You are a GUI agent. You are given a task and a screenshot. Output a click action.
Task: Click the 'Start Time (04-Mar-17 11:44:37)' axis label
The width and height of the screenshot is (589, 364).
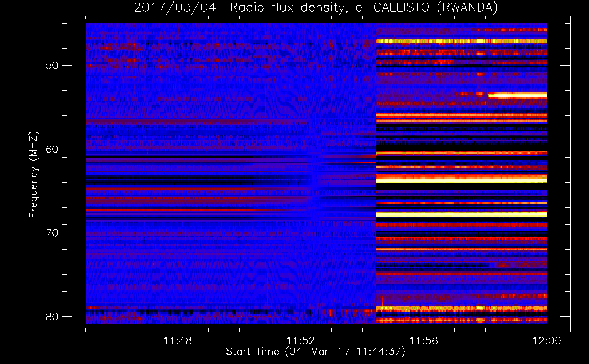[x=316, y=352]
